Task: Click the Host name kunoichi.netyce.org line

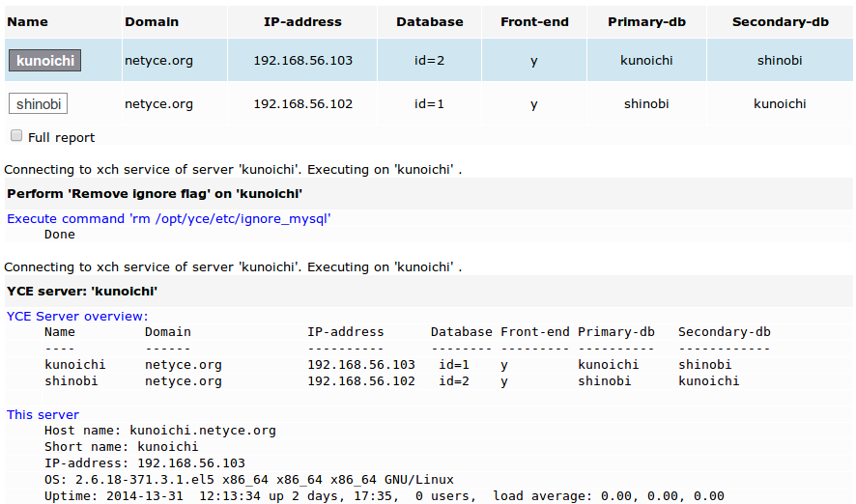Action: click(160, 431)
